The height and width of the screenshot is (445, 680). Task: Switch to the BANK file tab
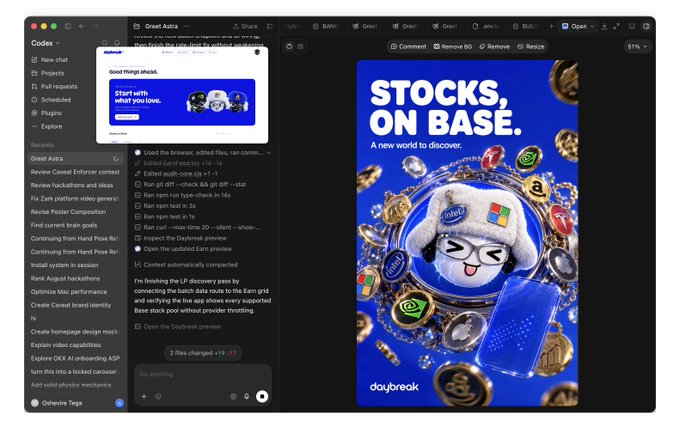tap(326, 26)
